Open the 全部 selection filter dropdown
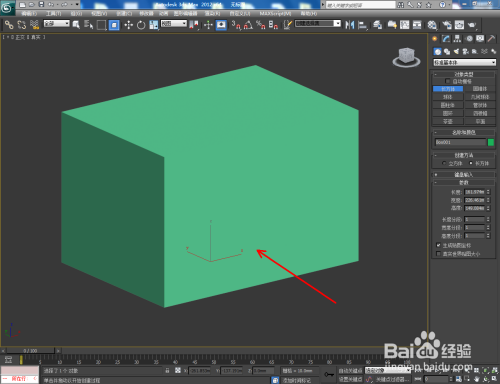The width and height of the screenshot is (500, 384). click(x=57, y=23)
